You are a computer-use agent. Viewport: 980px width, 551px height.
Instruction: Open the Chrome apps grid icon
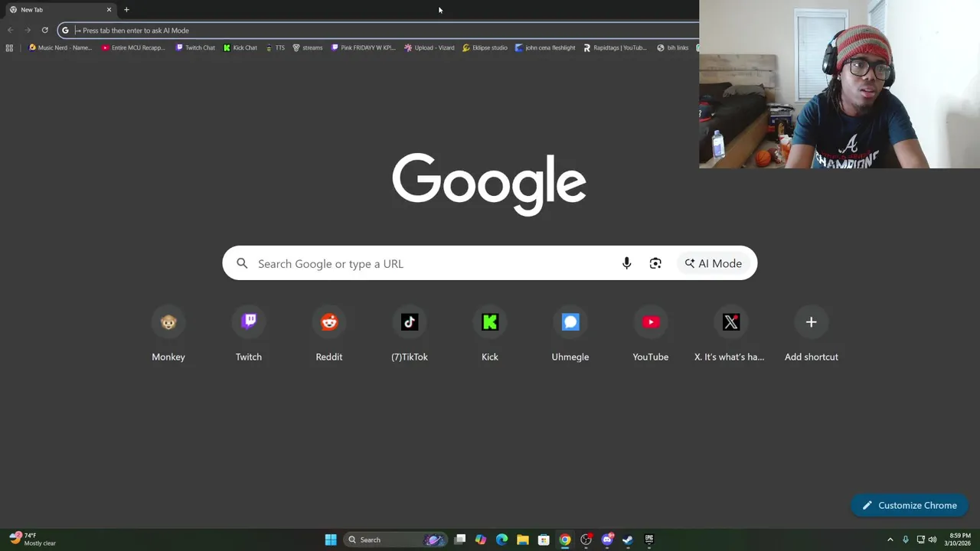coord(9,47)
